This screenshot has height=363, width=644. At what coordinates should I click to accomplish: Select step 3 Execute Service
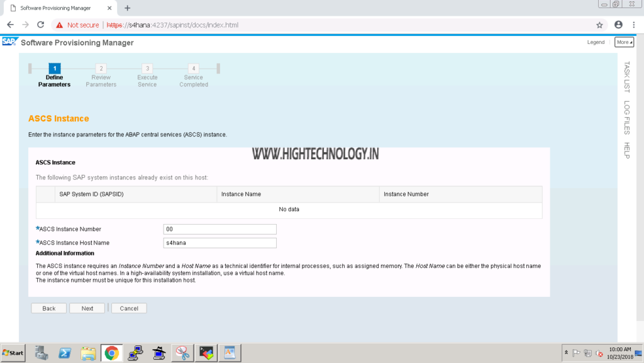click(x=147, y=75)
